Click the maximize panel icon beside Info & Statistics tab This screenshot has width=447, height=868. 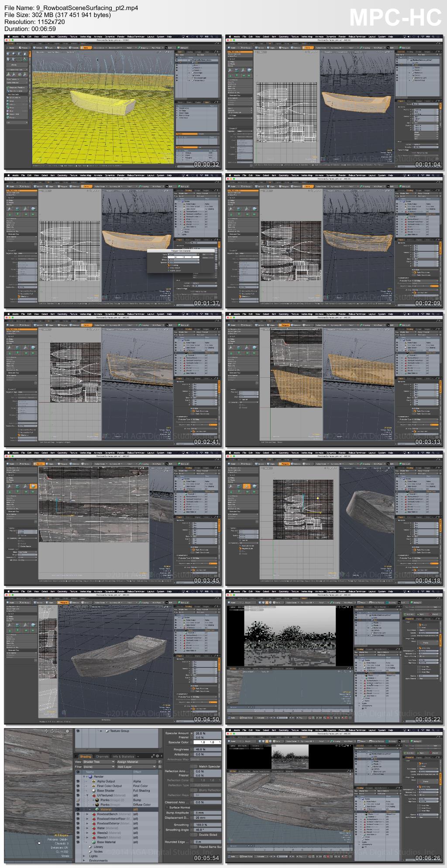click(153, 756)
